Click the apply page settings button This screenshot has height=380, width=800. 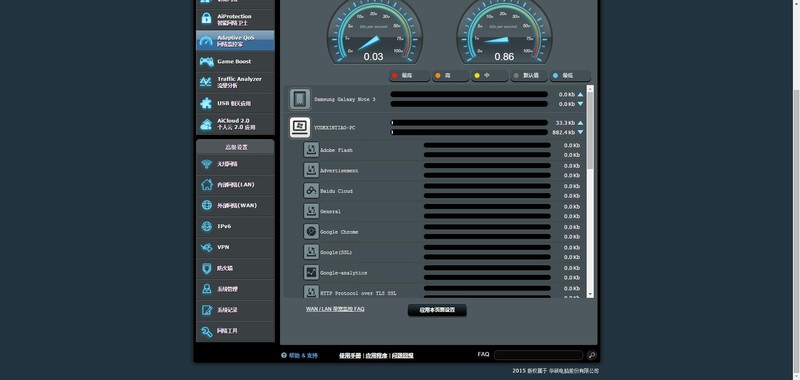point(437,310)
